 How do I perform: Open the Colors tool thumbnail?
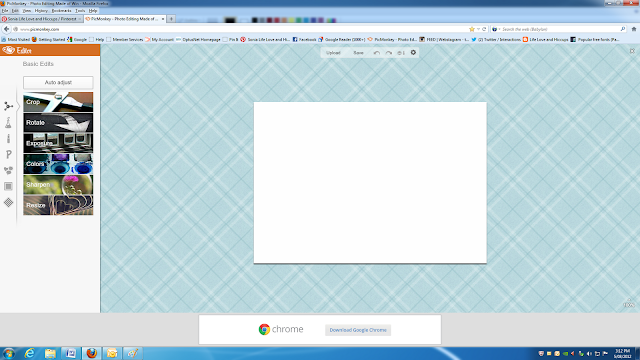(x=58, y=164)
